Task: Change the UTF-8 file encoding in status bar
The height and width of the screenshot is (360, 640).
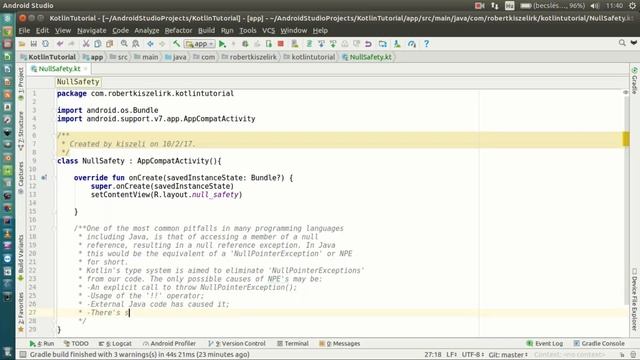Action: click(x=473, y=355)
